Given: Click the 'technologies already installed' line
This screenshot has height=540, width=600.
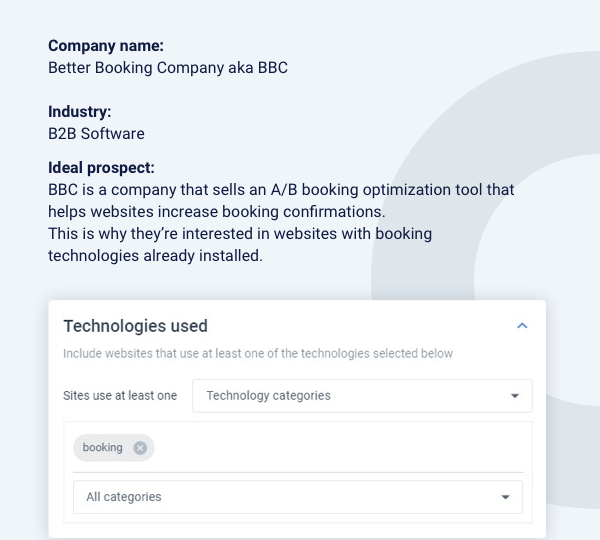Looking at the screenshot, I should click(155, 256).
